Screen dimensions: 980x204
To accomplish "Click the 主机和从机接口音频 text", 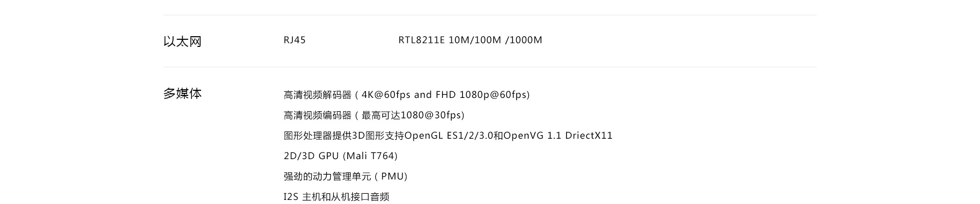I will coord(346,197).
